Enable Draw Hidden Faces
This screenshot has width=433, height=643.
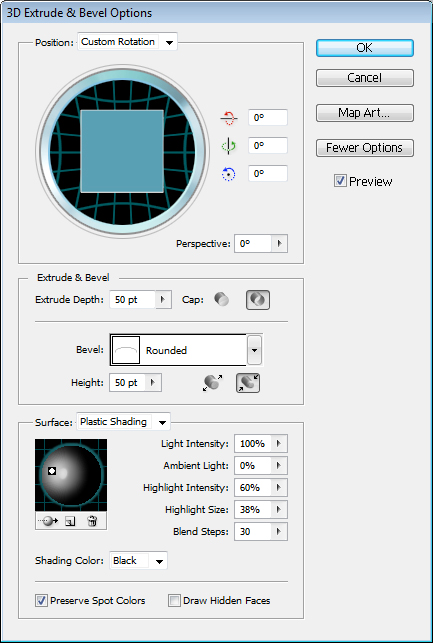pyautogui.click(x=174, y=601)
